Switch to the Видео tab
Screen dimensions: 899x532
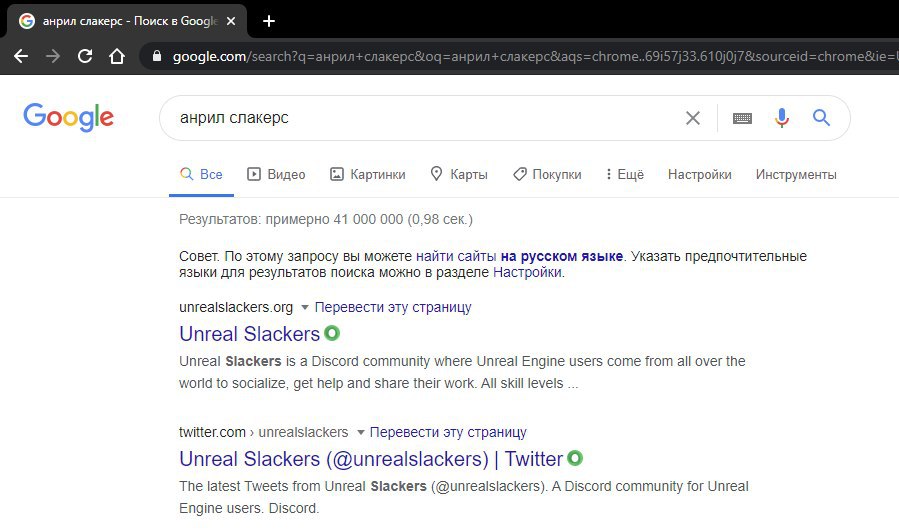click(276, 174)
